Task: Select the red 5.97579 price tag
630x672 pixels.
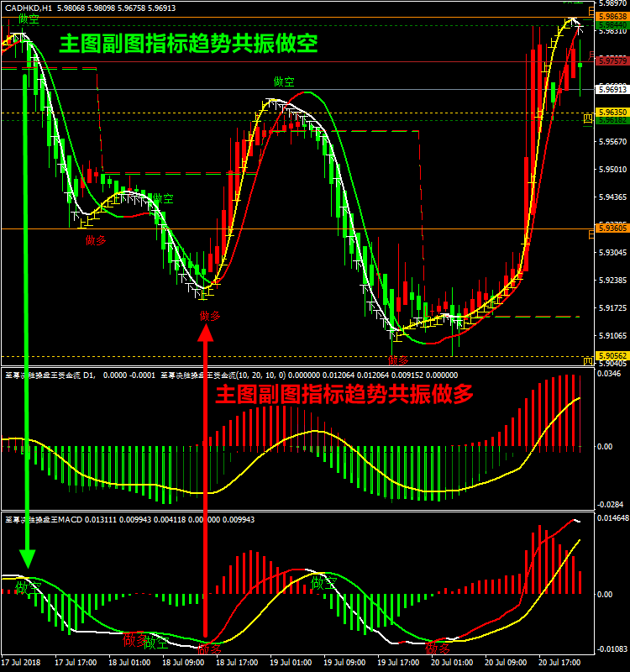Action: 611,61
